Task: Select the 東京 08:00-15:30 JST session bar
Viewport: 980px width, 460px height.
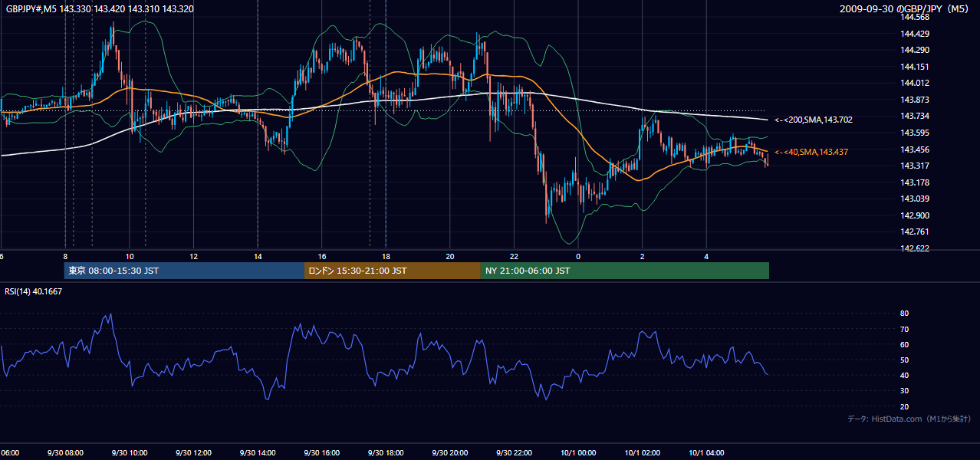Action: (184, 271)
